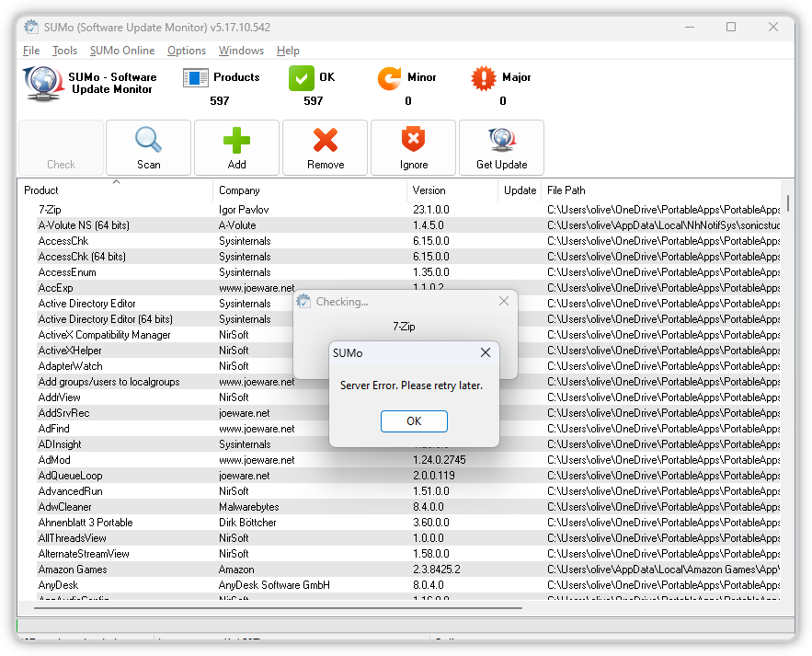Click the vertical scrollbar thumb of product list

click(x=788, y=203)
